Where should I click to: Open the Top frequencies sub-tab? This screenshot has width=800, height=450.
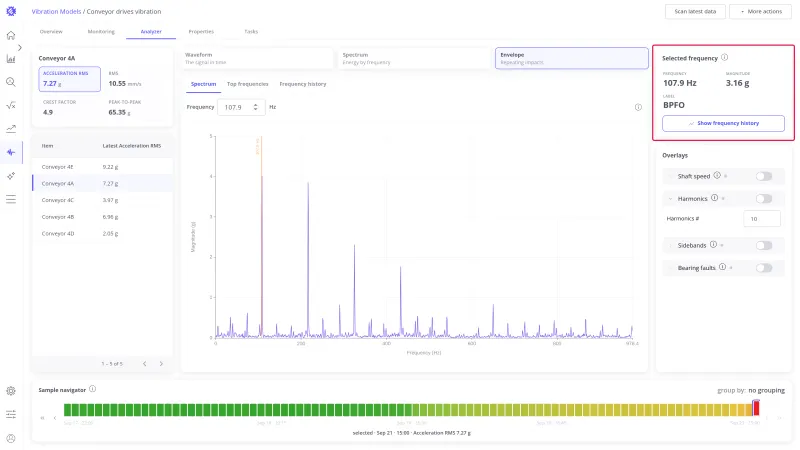click(x=247, y=84)
